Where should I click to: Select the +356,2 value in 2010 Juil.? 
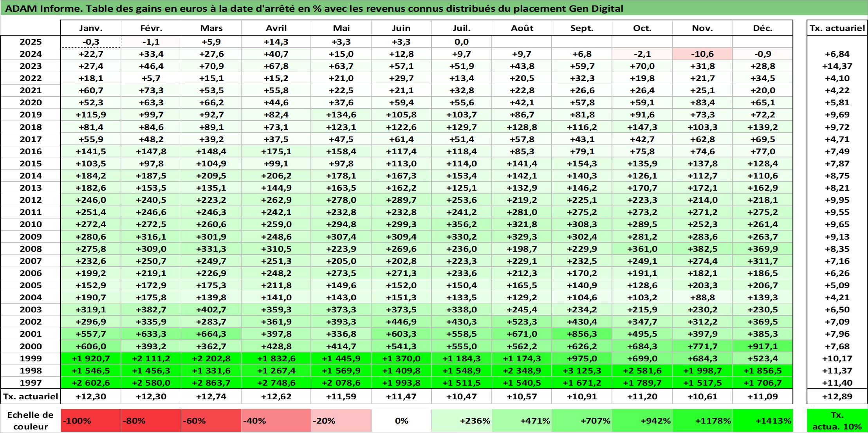pos(462,224)
